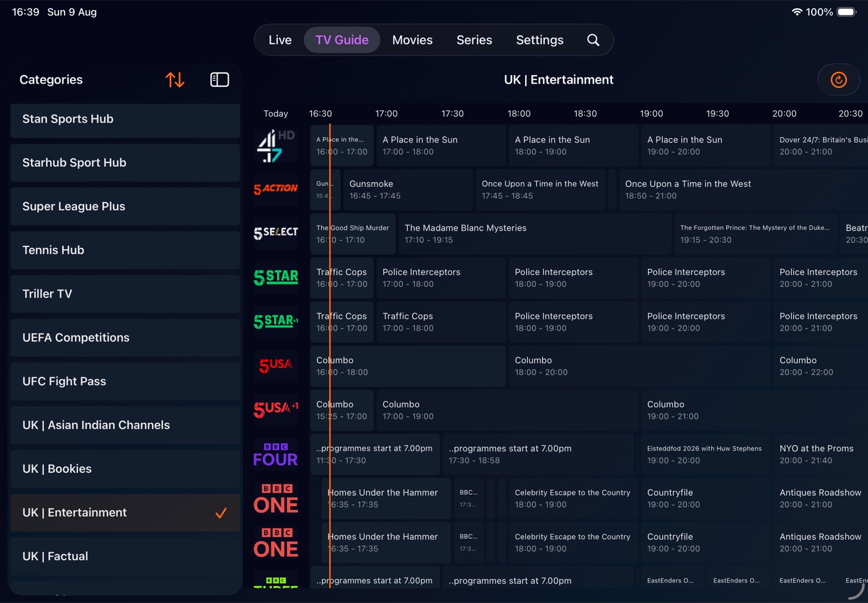Choose UK | Factual category

125,557
